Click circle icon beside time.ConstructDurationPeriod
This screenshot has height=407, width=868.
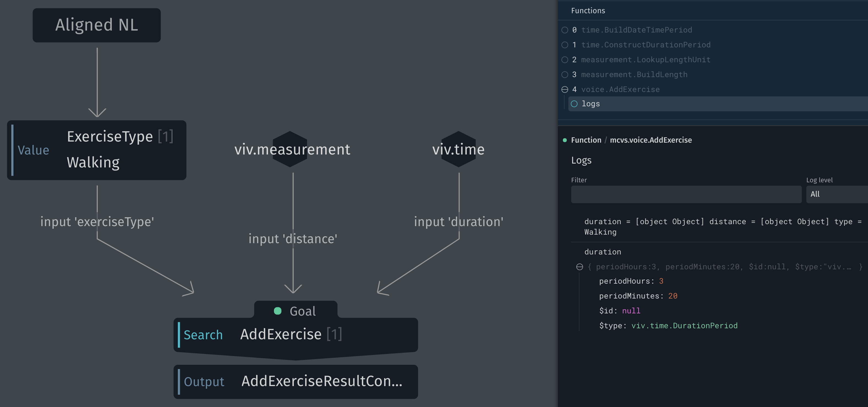tap(565, 45)
